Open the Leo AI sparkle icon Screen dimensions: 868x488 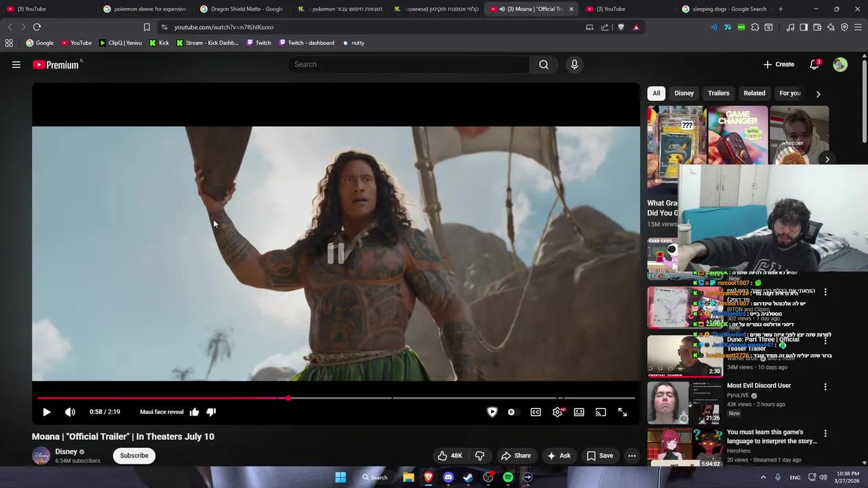point(831,27)
